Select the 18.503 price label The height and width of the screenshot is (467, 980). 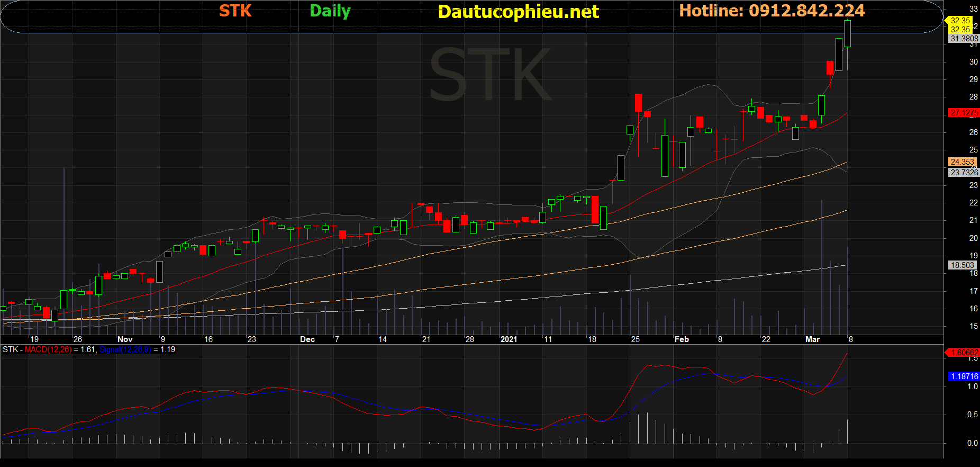pos(962,265)
